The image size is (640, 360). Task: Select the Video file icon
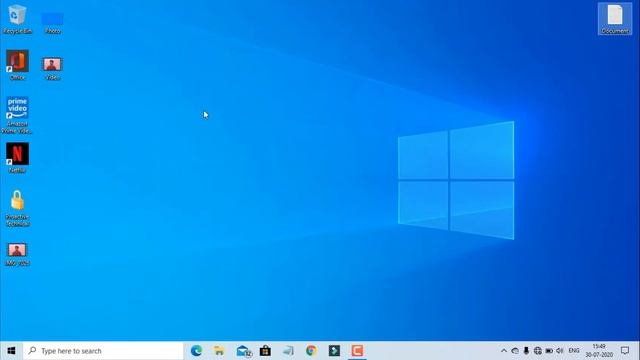[x=52, y=69]
